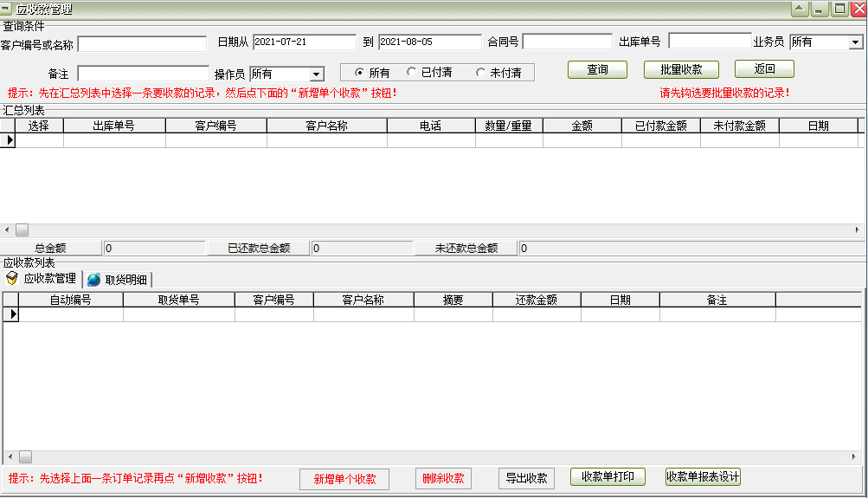Viewport: 868px width, 498px height.
Task: Click the 日期 column header in 汇总列表
Action: click(818, 126)
